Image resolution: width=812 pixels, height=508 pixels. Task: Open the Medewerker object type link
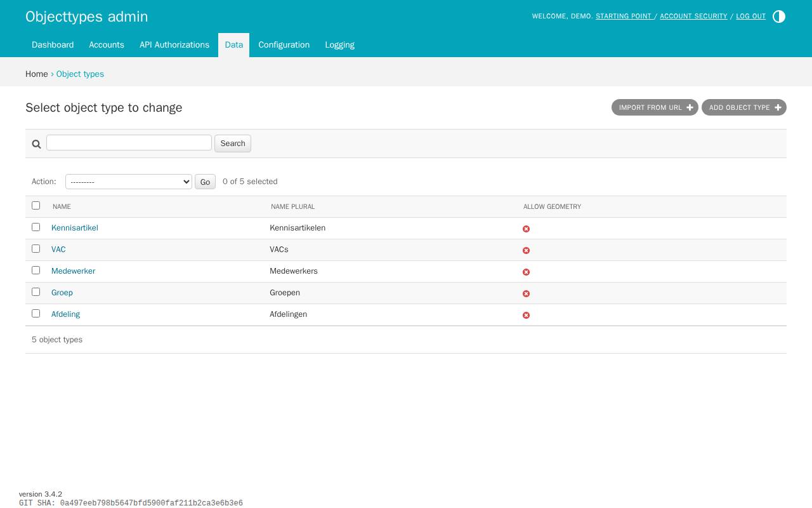(x=74, y=271)
